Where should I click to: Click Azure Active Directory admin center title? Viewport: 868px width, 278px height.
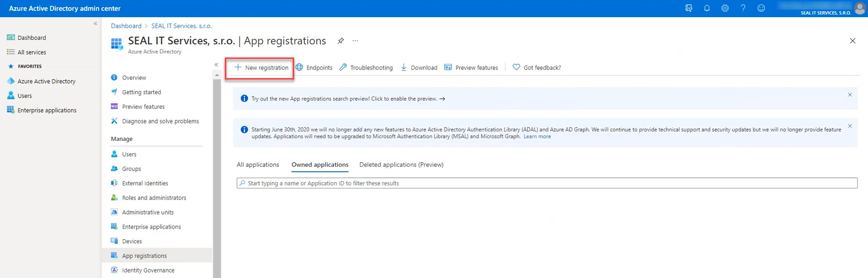[x=65, y=9]
